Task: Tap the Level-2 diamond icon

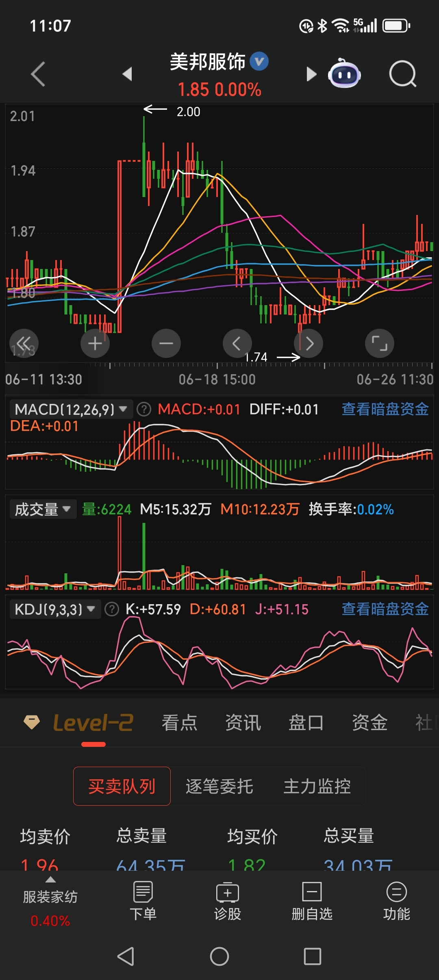Action: click(x=32, y=722)
